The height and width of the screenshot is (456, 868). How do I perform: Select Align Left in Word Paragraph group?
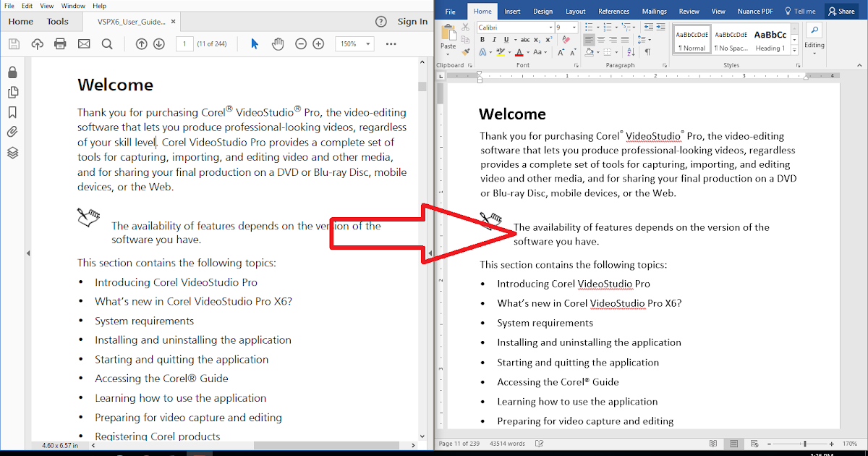tap(589, 40)
